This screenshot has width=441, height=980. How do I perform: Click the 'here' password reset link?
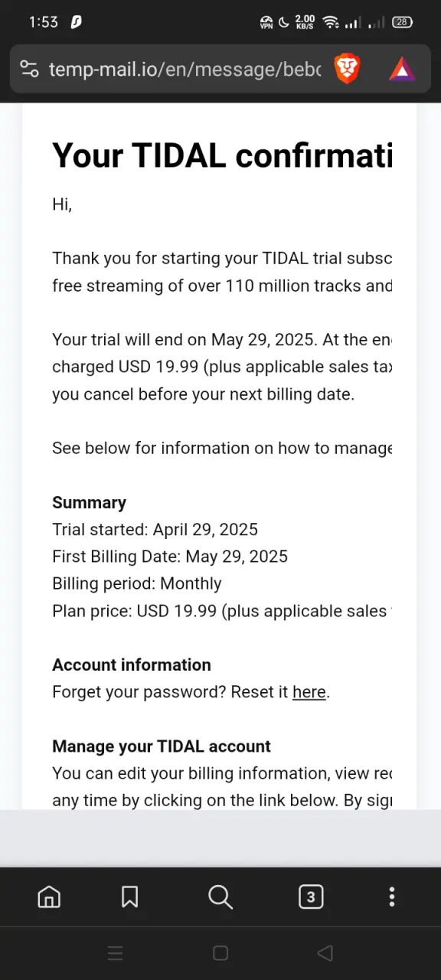click(x=309, y=692)
